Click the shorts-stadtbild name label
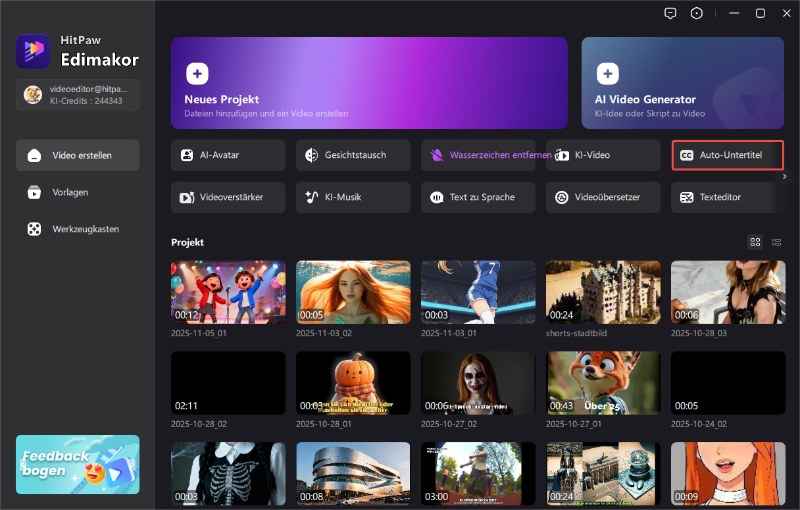 (576, 333)
